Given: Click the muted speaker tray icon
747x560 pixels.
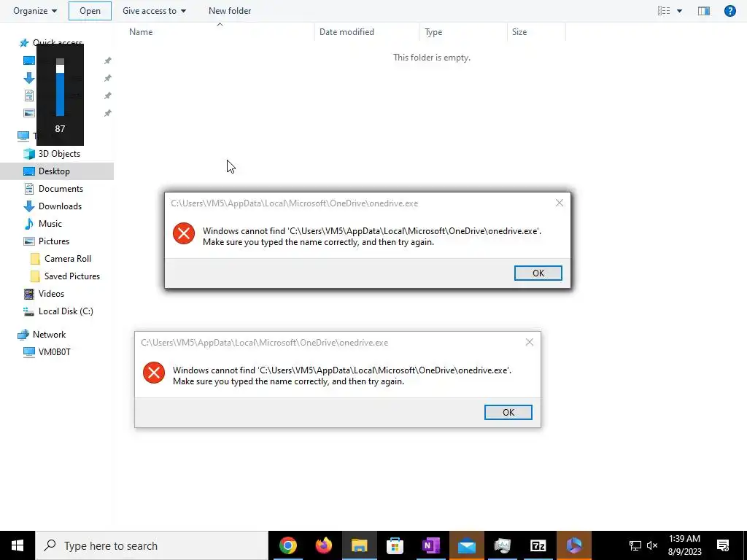Looking at the screenshot, I should [x=652, y=545].
